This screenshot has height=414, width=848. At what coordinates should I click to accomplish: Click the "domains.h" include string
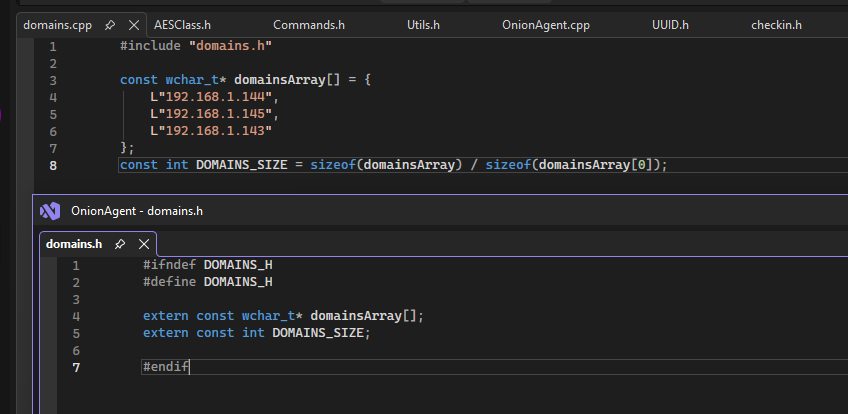click(x=230, y=46)
